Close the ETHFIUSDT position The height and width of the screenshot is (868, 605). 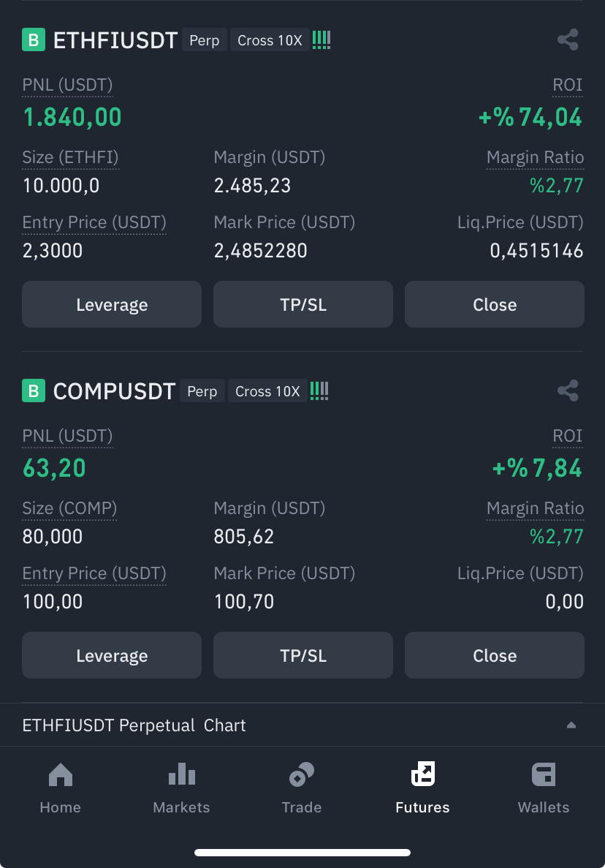tap(495, 304)
